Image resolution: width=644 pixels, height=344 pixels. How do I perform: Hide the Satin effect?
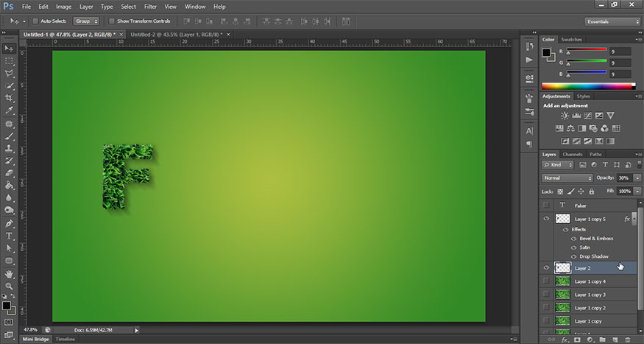point(574,248)
